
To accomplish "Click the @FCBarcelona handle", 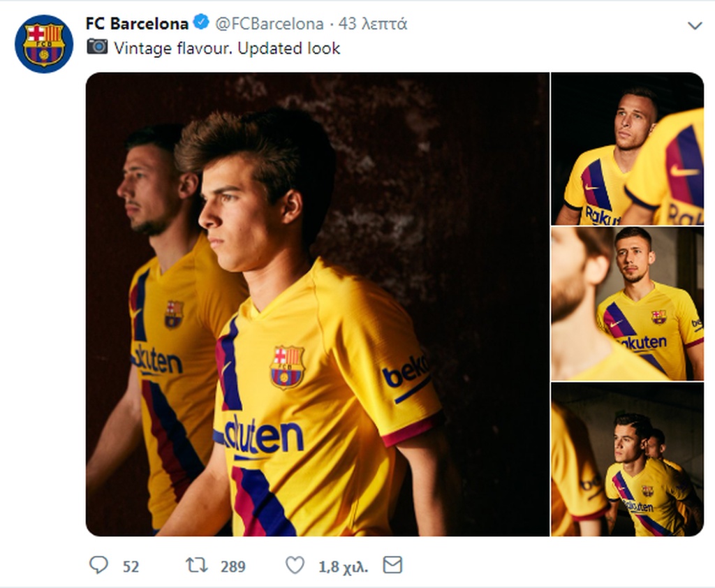I will [x=269, y=24].
